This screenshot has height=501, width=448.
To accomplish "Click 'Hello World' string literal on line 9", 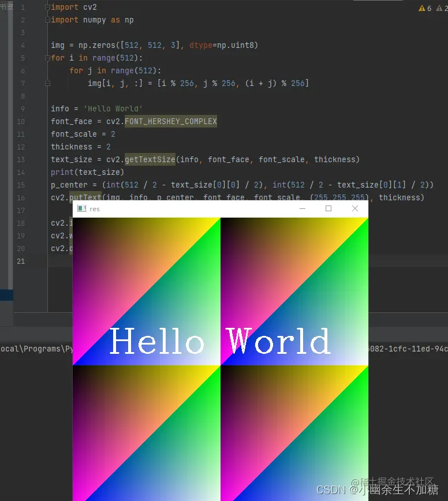I will point(113,109).
